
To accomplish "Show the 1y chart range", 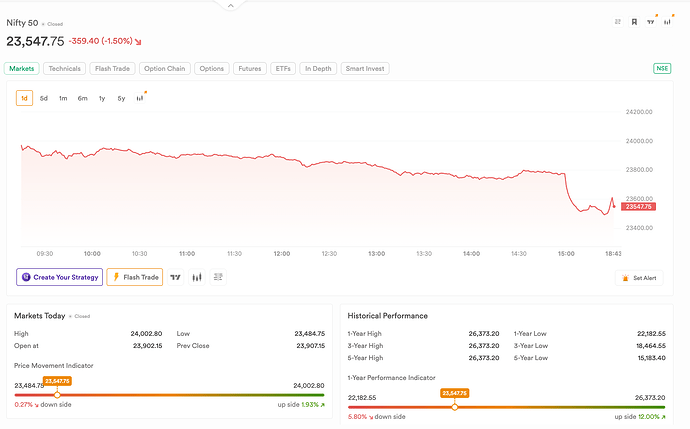I will 102,98.
